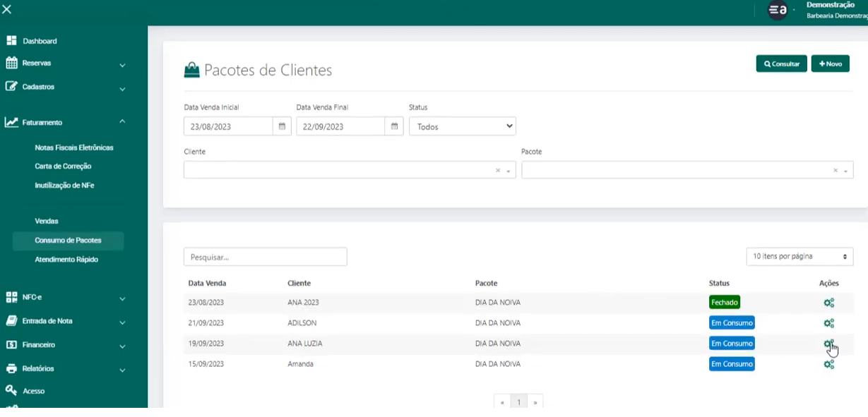Open actions gear for ADILSON row
The height and width of the screenshot is (417, 868).
click(828, 323)
